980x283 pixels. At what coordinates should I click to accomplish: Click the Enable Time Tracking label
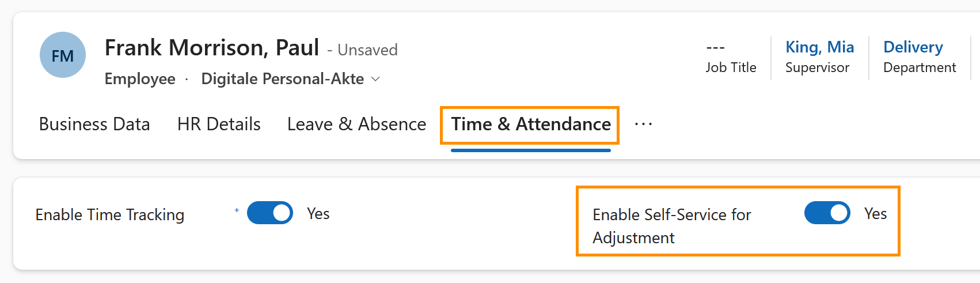pos(110,215)
